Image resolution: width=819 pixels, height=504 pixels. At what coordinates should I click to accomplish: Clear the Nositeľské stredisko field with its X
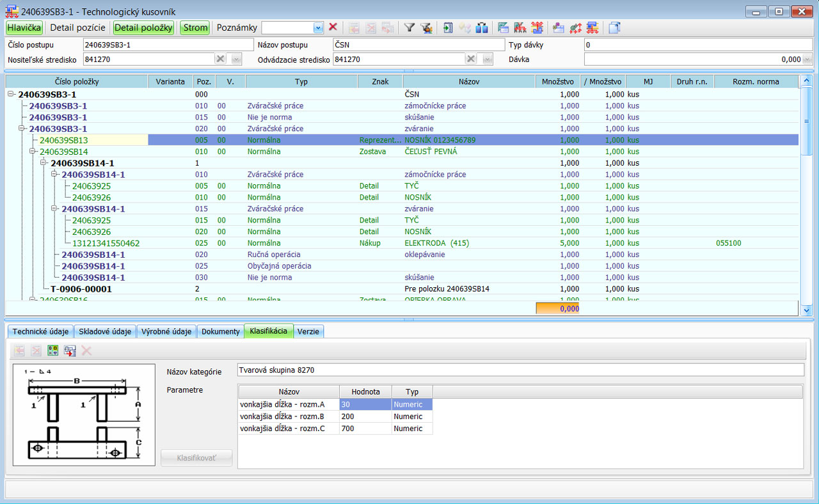click(220, 59)
